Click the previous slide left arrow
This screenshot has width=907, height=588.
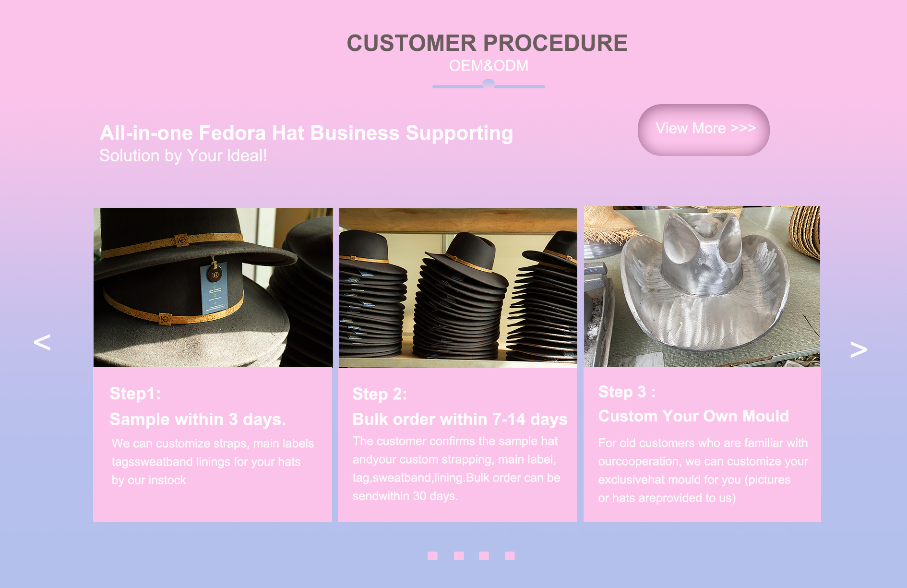click(x=42, y=342)
